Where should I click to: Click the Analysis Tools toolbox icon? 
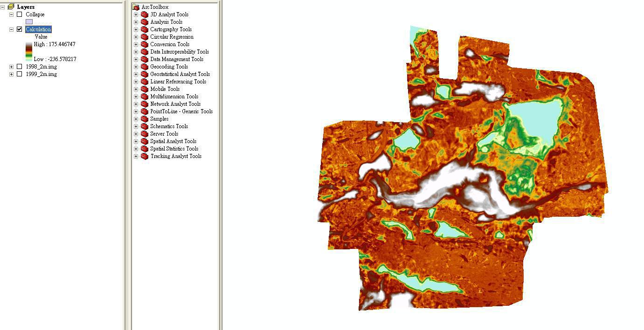(x=145, y=22)
